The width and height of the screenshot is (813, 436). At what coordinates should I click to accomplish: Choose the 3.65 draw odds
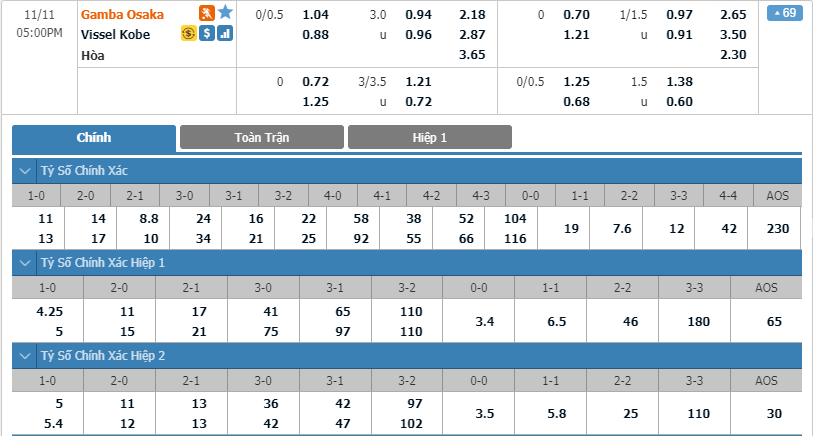click(472, 54)
